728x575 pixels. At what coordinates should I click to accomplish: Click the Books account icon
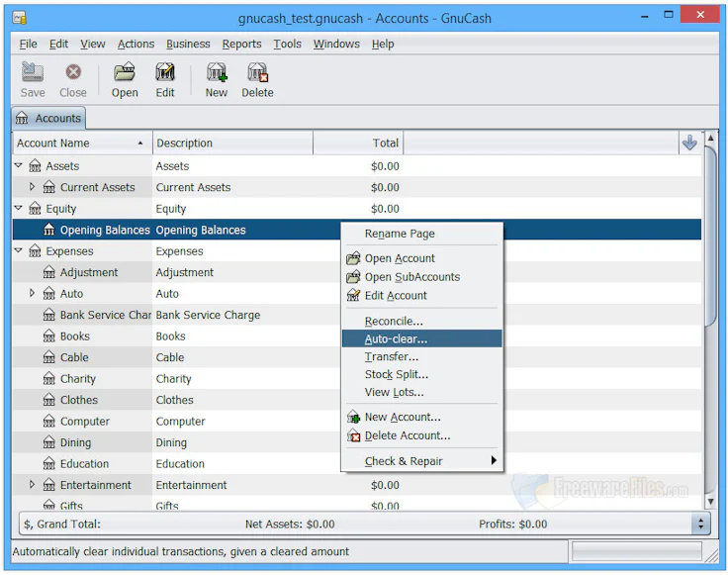point(49,335)
